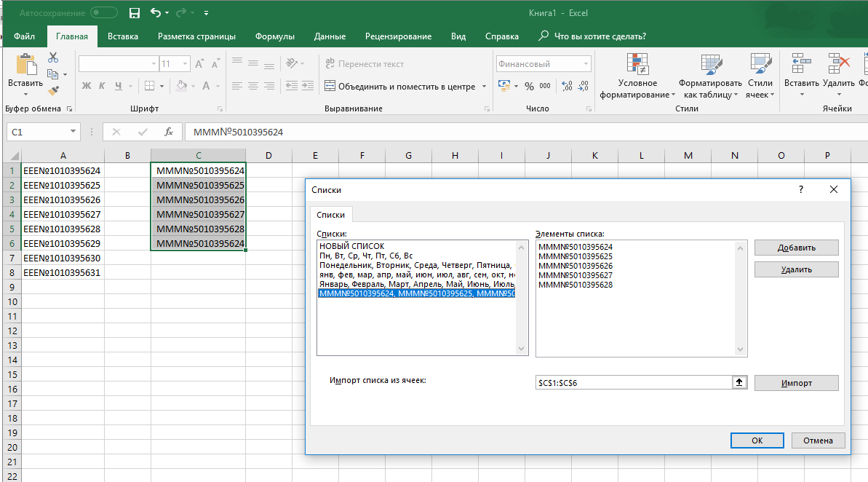This screenshot has height=482, width=868.
Task: Expand the Name Box dropdown arrow
Action: (73, 131)
